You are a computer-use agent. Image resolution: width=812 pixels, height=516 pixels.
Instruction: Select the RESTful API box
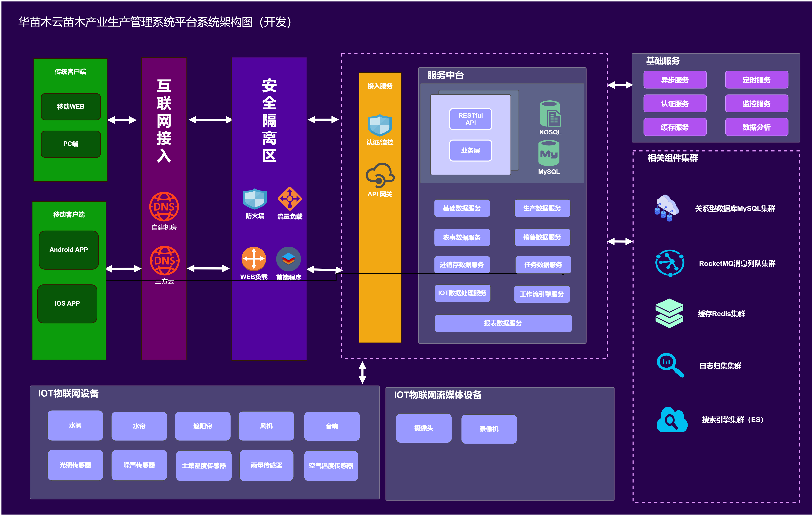click(x=470, y=119)
